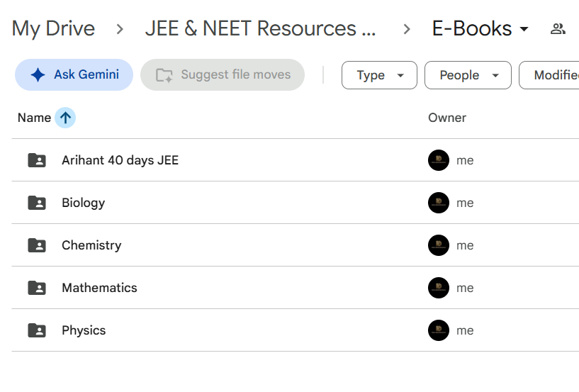Select the Chemistry folder name
579x392 pixels.
pos(91,245)
